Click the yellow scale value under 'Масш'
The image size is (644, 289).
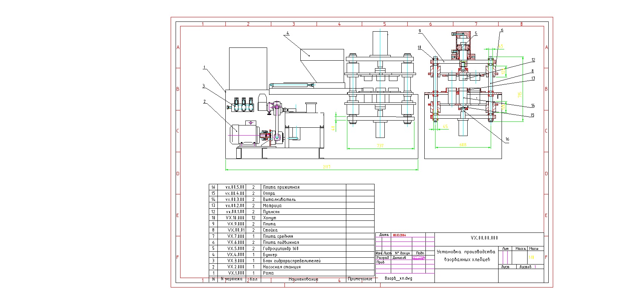[x=531, y=258]
